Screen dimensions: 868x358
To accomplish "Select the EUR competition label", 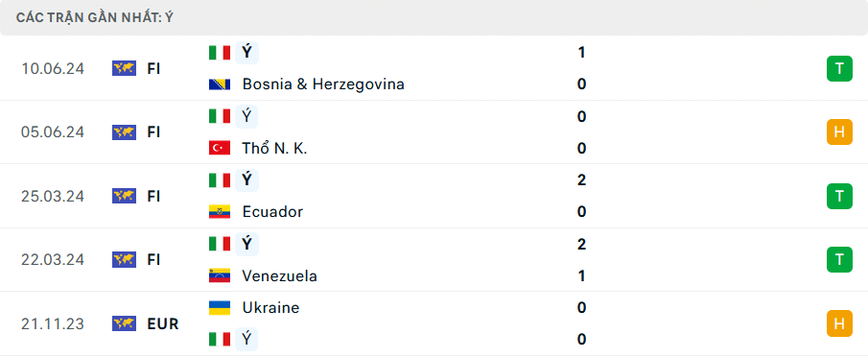I will tap(163, 323).
